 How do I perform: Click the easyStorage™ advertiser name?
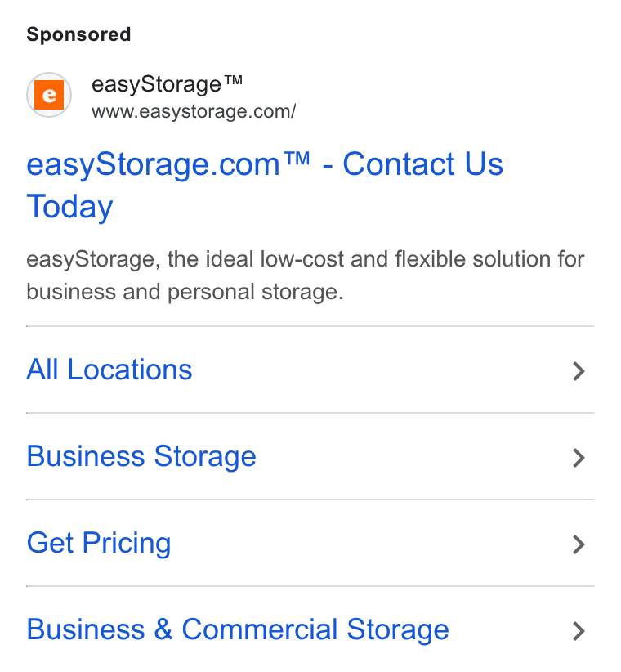pyautogui.click(x=167, y=84)
